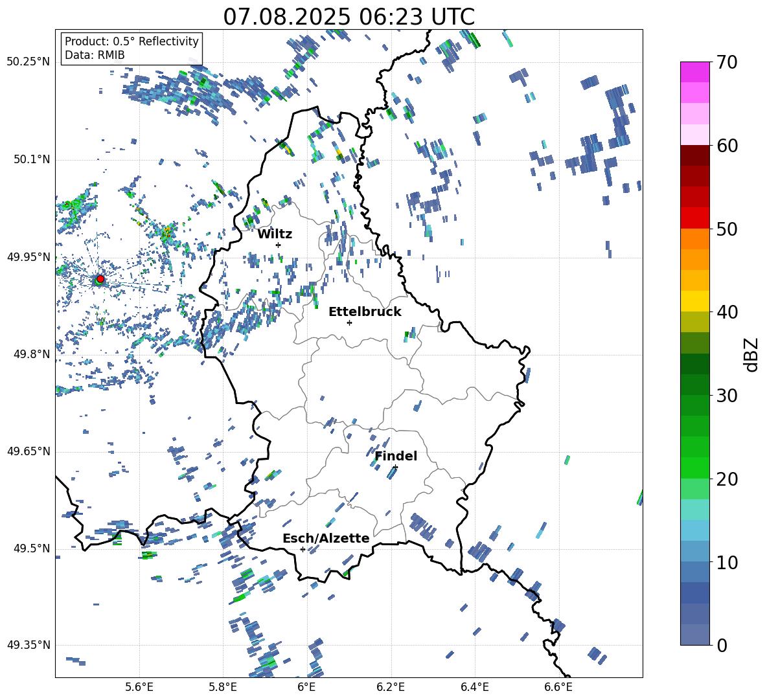This screenshot has width=767, height=700.
Task: Click the 'Product: 0.5° Reflectivity' text
Action: (132, 41)
